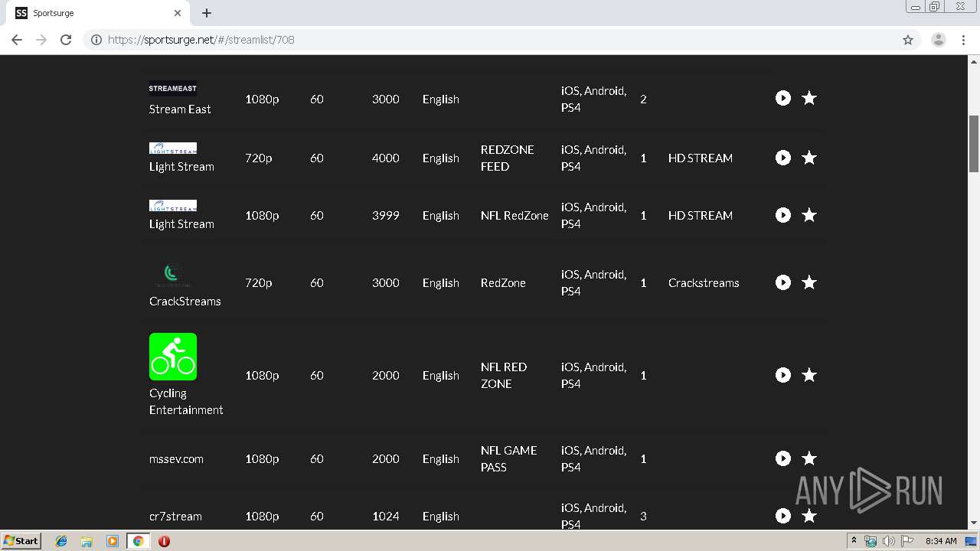
Task: Launch Internet Explorer from the taskbar
Action: (x=61, y=541)
